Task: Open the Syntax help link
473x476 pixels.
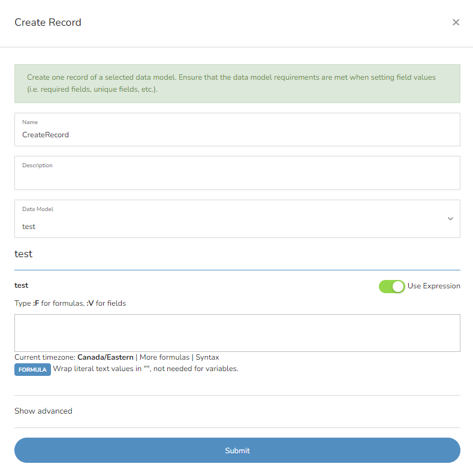Action: click(x=207, y=357)
